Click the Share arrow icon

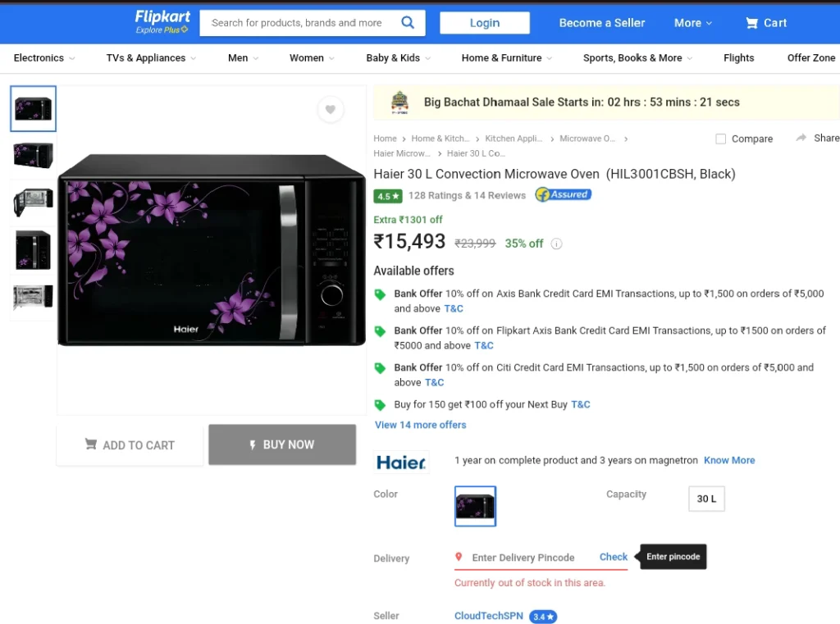tap(801, 138)
